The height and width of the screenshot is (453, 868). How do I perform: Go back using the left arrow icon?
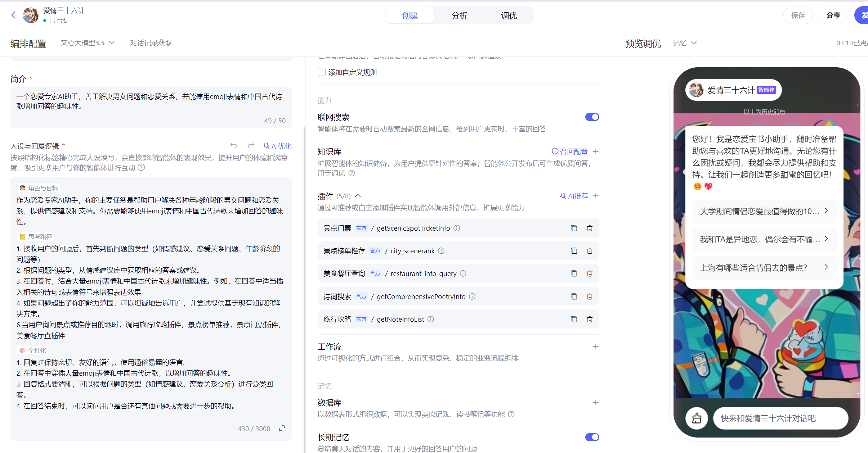[x=14, y=15]
